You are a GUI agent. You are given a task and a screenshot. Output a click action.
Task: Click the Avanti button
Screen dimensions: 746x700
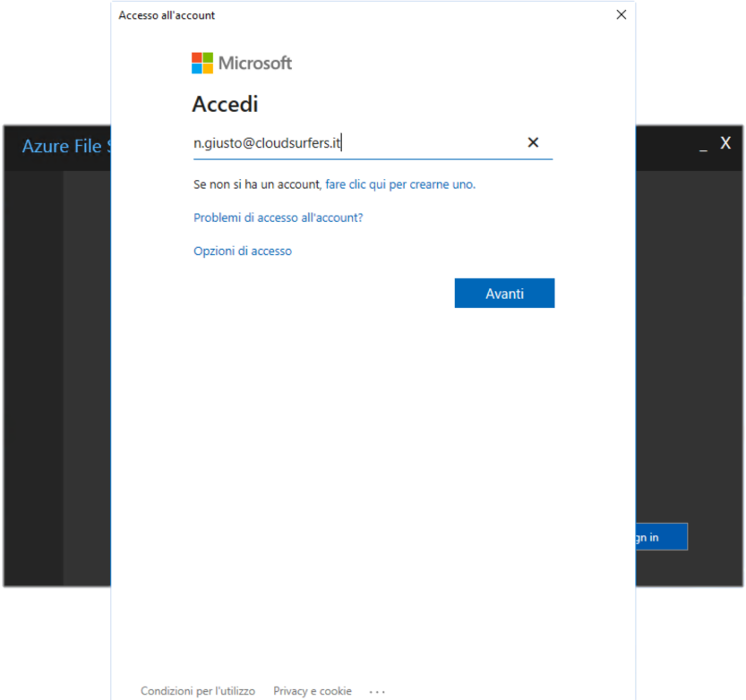tap(504, 293)
